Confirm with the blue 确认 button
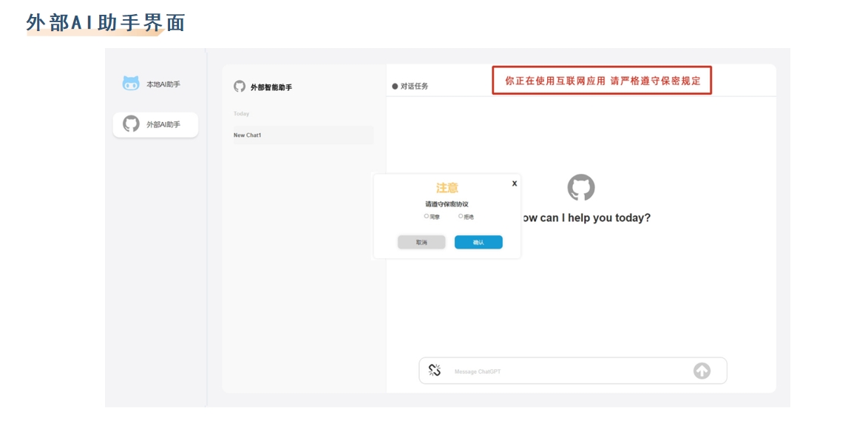The image size is (868, 421). click(x=478, y=243)
